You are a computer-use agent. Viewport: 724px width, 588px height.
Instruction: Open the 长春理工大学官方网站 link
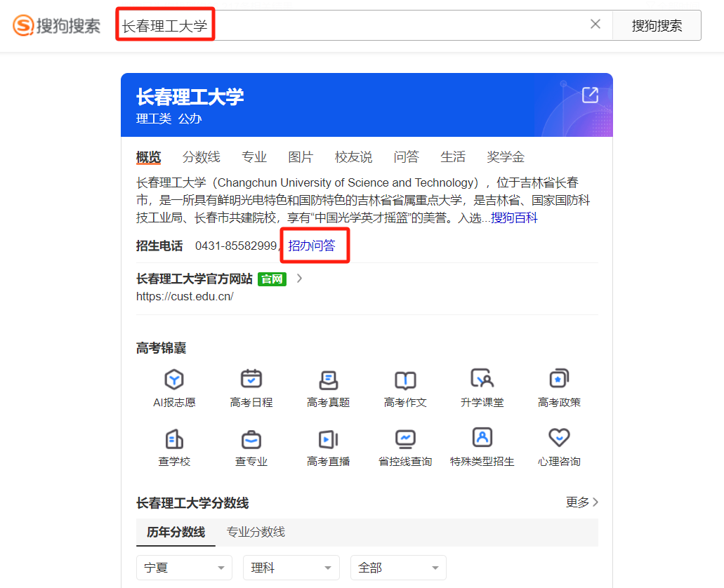[195, 279]
